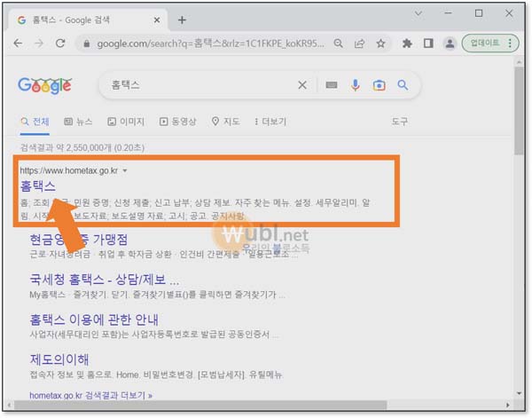
Task: Switch to the 동영상 tab
Action: tap(178, 122)
